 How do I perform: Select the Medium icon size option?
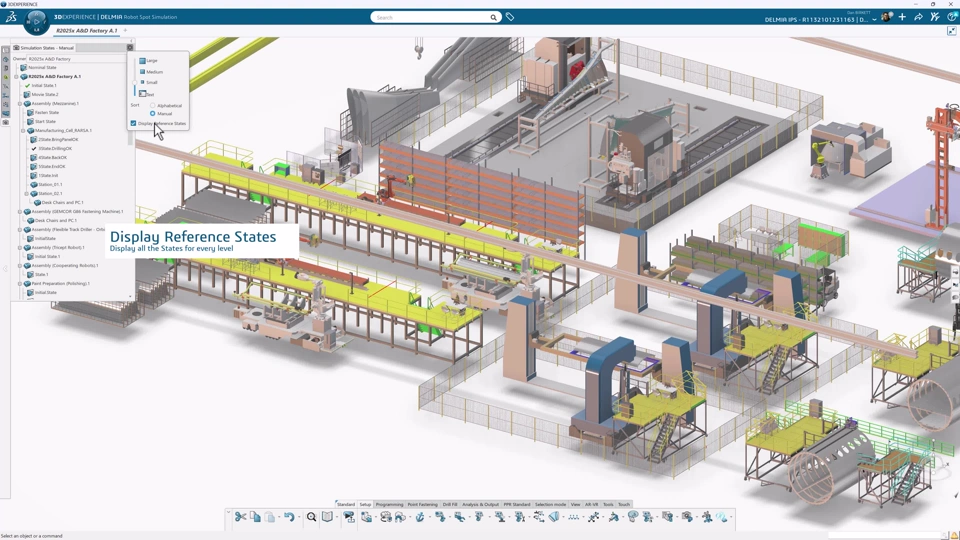(x=151, y=72)
